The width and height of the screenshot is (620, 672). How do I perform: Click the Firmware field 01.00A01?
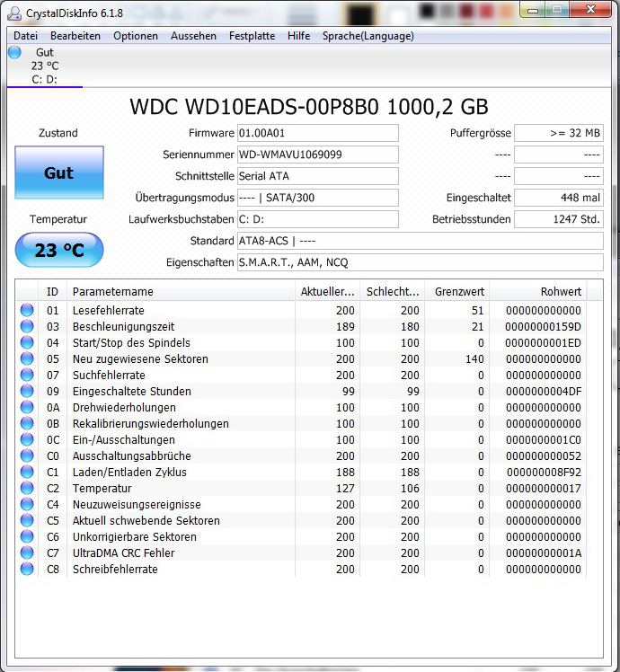[318, 133]
